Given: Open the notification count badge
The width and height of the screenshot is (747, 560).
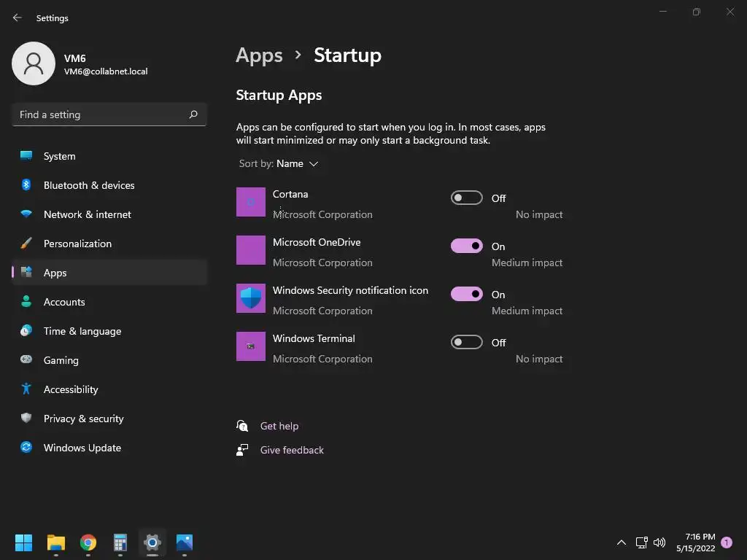Looking at the screenshot, I should pos(727,542).
